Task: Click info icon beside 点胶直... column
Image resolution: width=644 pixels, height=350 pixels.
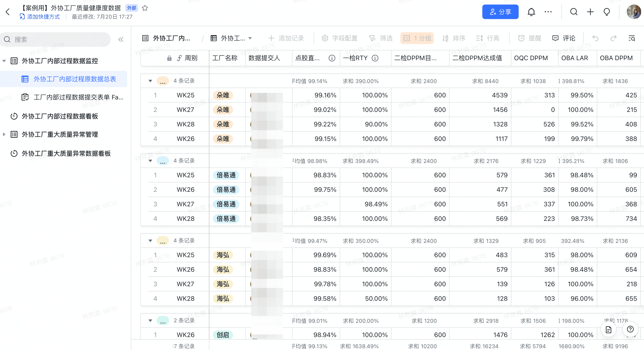Action: click(x=332, y=58)
